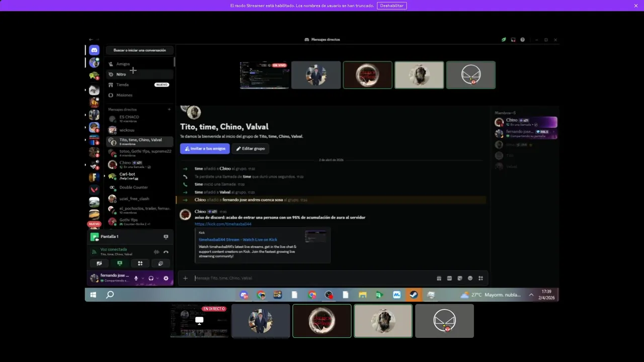Open the sticker picker icon

click(x=460, y=278)
